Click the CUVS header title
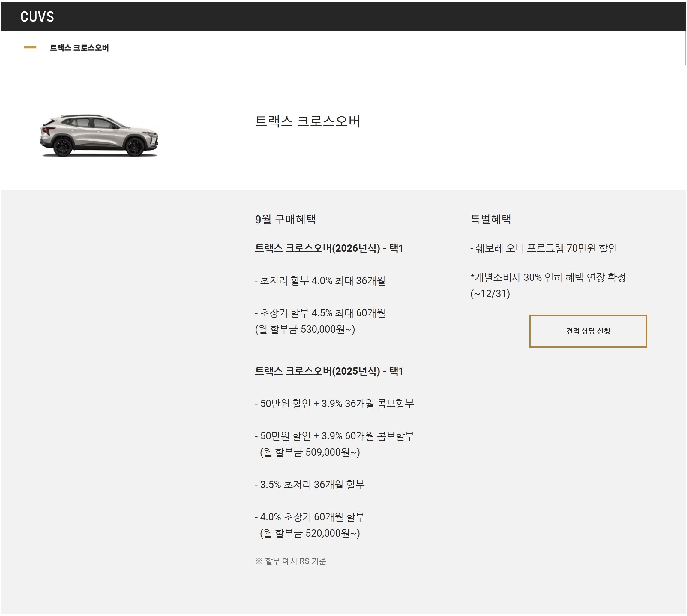 (37, 16)
